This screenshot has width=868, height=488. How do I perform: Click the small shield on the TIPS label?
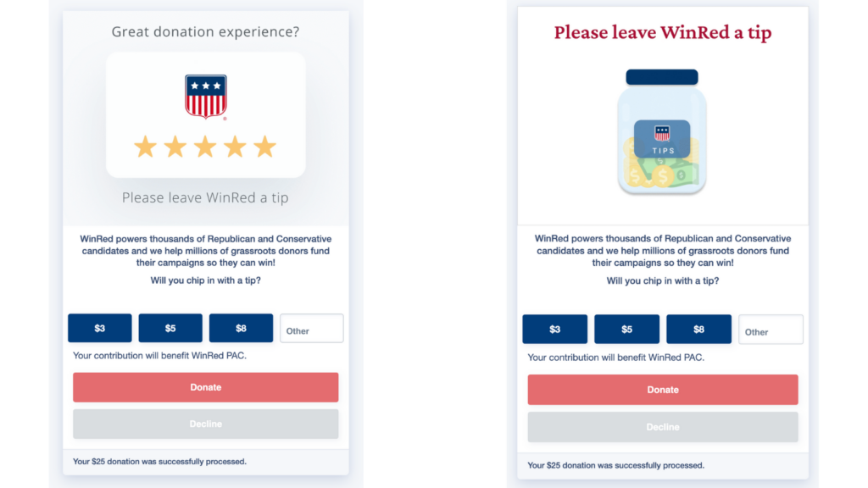tap(662, 133)
